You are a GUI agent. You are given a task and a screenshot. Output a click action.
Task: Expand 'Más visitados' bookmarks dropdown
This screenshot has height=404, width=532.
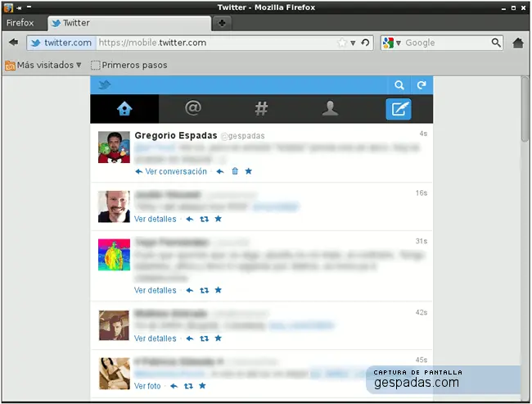click(x=43, y=65)
